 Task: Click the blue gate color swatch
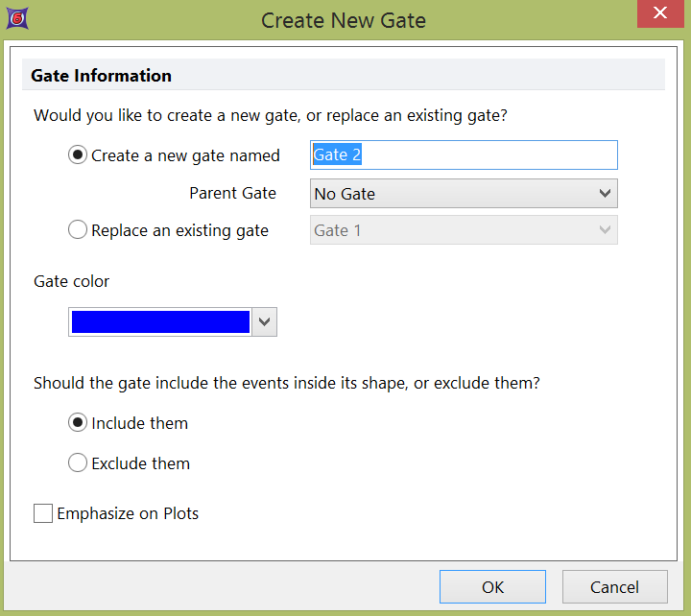[160, 322]
